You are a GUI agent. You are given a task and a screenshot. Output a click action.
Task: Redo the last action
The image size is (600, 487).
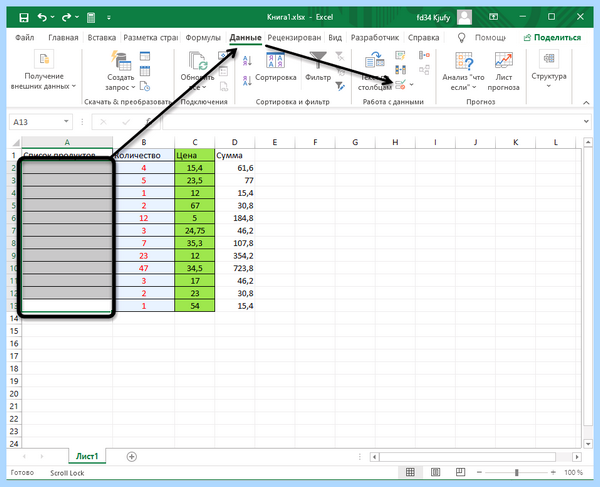click(66, 17)
